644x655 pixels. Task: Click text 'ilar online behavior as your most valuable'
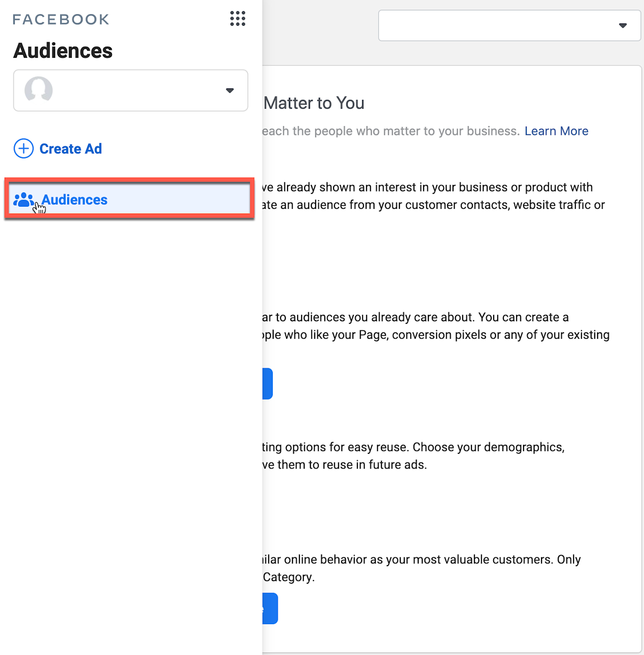[x=407, y=559]
